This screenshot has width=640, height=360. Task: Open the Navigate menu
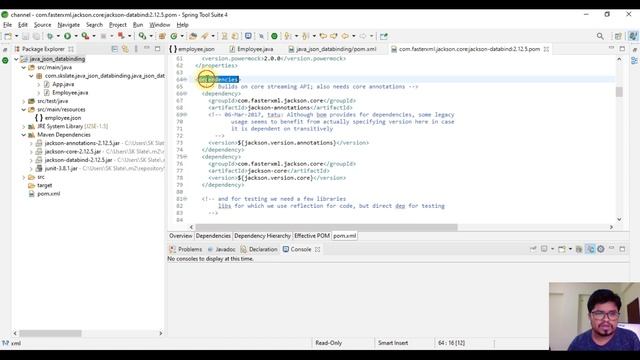69,25
